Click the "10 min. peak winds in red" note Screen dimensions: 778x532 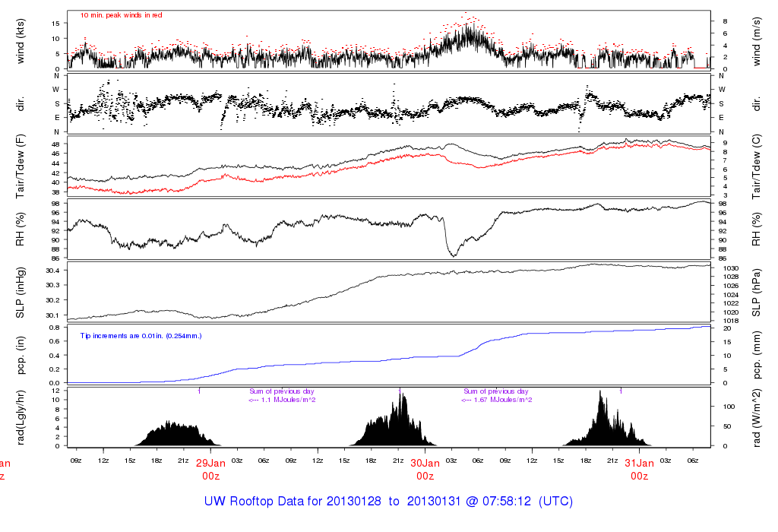click(121, 15)
